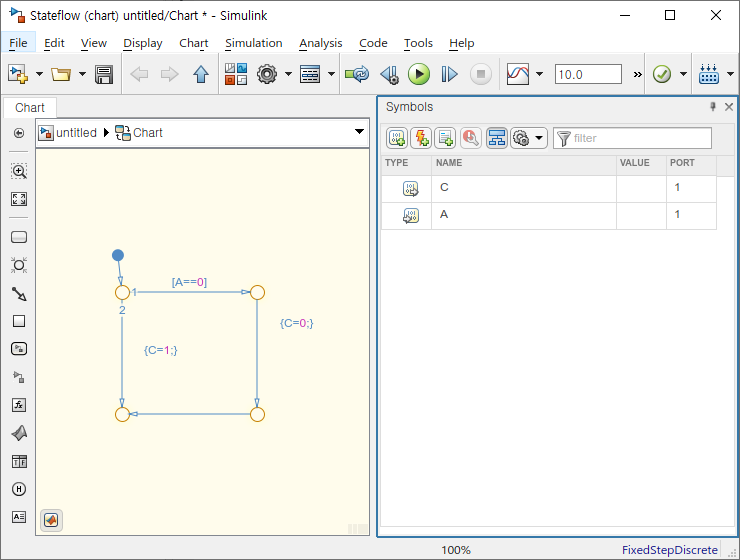Select the Truth Table tool
Image resolution: width=740 pixels, height=560 pixels.
19,461
